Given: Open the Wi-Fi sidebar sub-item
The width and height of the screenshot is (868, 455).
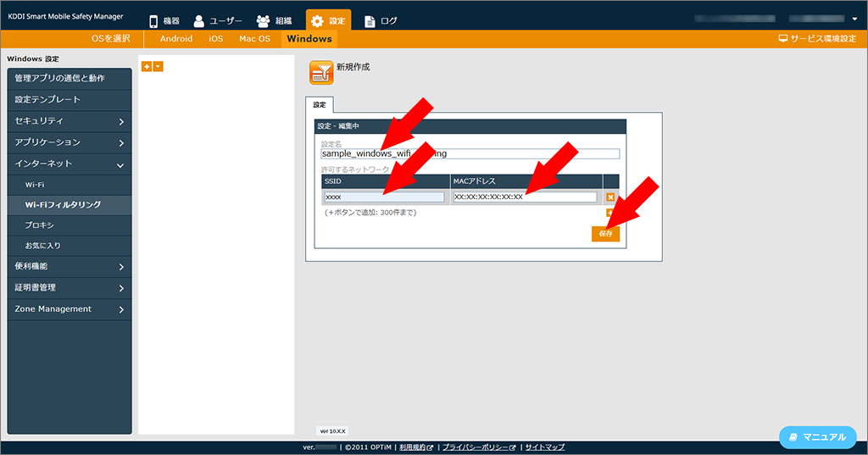Looking at the screenshot, I should pyautogui.click(x=70, y=185).
